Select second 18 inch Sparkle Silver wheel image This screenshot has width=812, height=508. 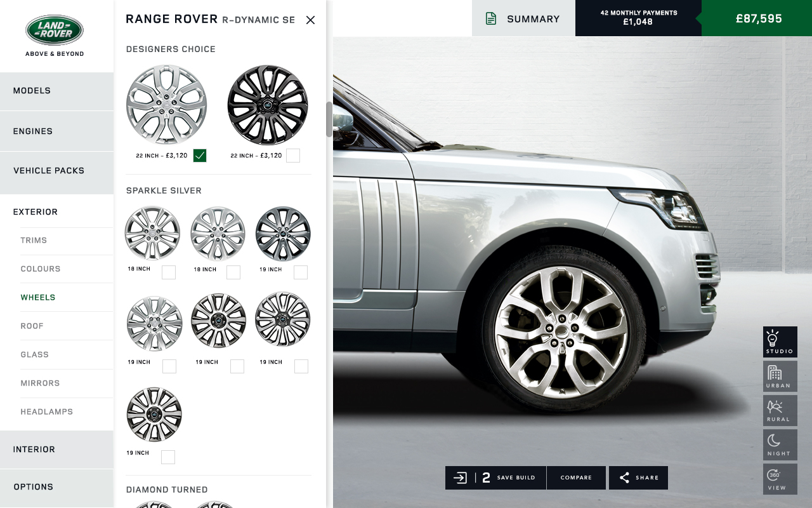[x=218, y=234]
